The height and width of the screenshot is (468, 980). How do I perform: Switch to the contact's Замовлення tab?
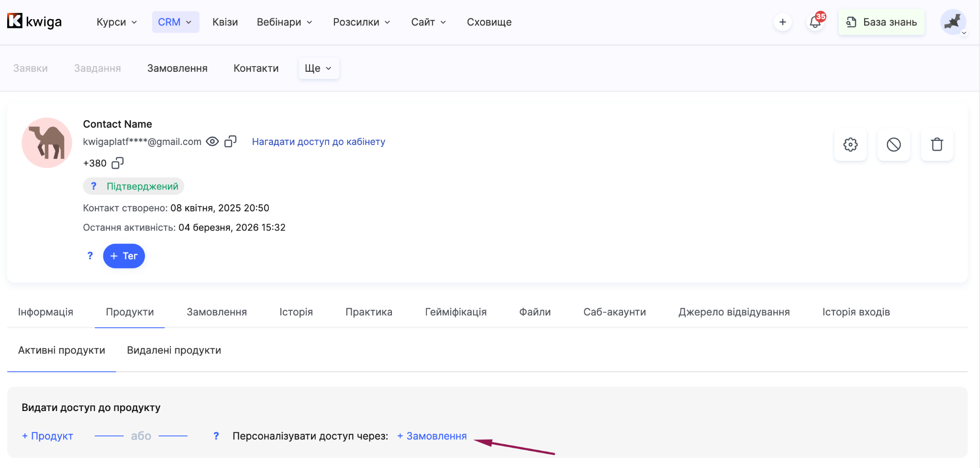coord(217,312)
